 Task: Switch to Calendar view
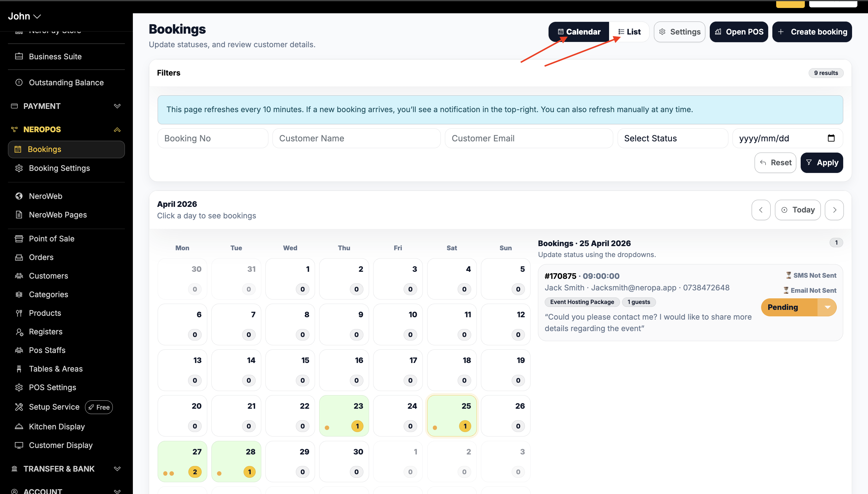click(579, 32)
